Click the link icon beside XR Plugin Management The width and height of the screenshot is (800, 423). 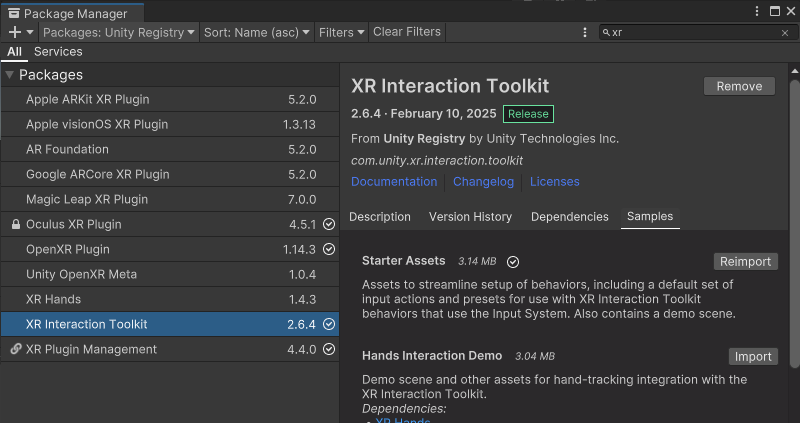(x=15, y=350)
